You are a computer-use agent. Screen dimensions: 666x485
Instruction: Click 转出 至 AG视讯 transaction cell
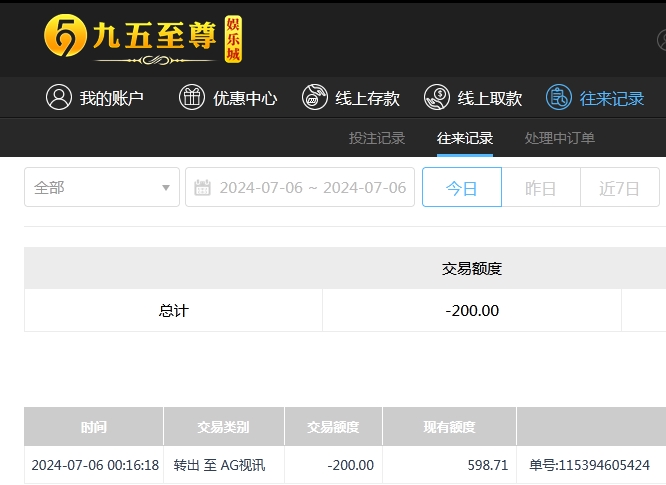pyautogui.click(x=219, y=465)
